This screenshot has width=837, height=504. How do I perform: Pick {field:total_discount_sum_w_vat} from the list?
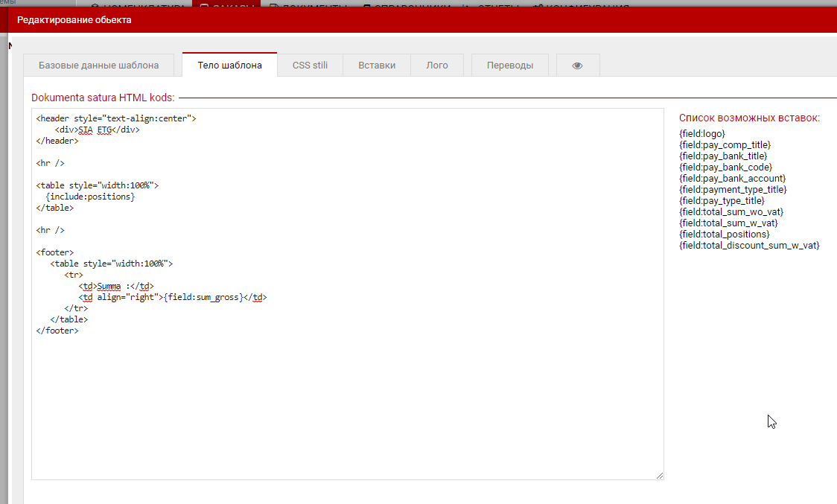pos(749,246)
